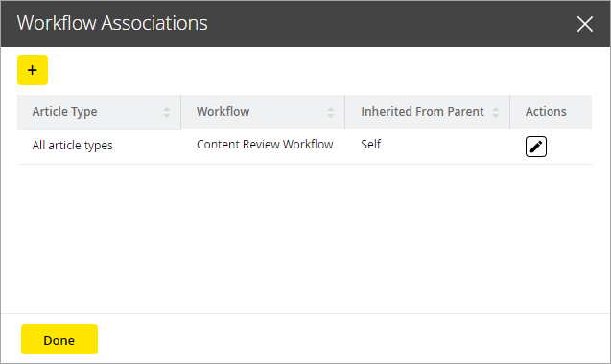Select the Content Review Workflow cell
611x364 pixels.
[x=263, y=147]
